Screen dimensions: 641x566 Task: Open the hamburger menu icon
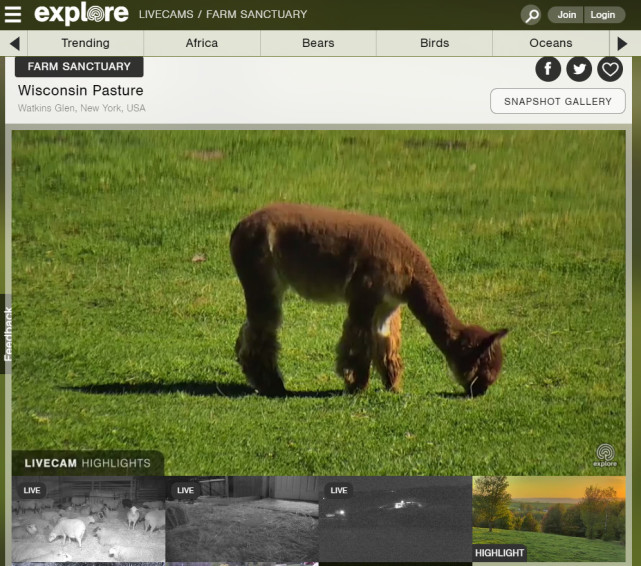coord(13,14)
